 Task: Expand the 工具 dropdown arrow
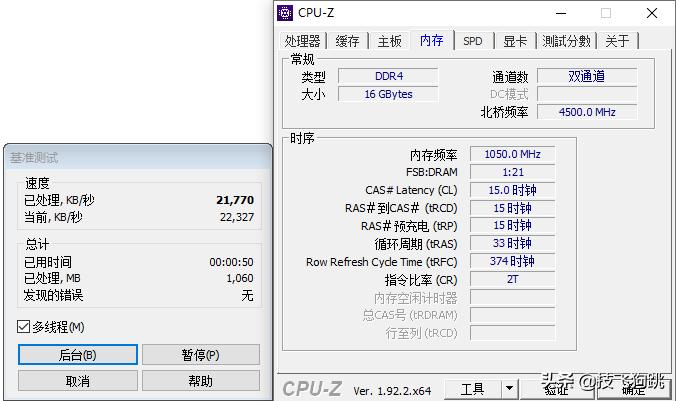509,389
